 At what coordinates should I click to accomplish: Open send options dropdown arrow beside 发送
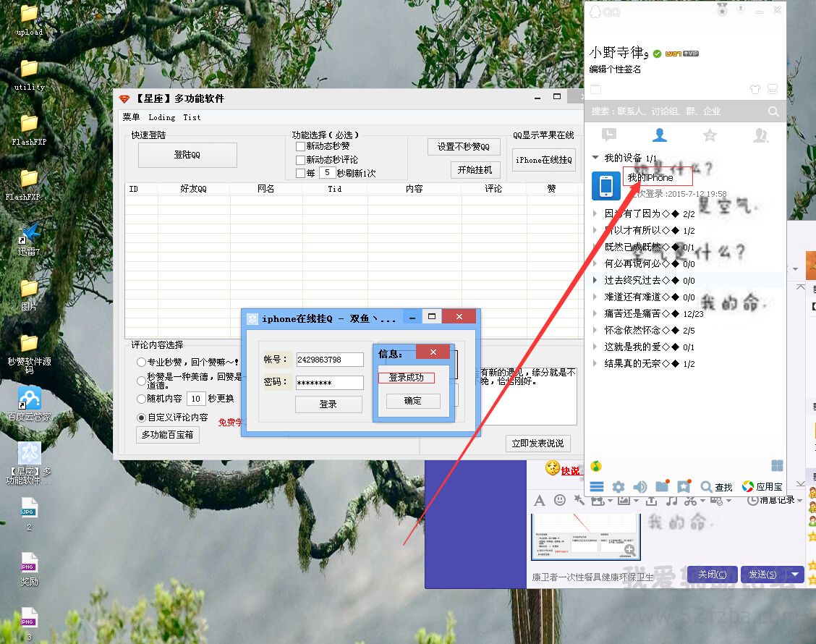795,575
